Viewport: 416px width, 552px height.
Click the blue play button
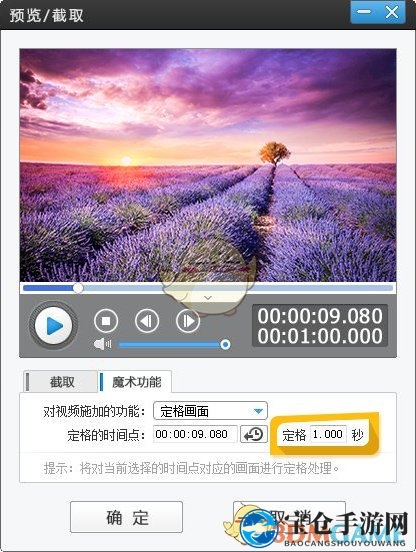point(53,326)
